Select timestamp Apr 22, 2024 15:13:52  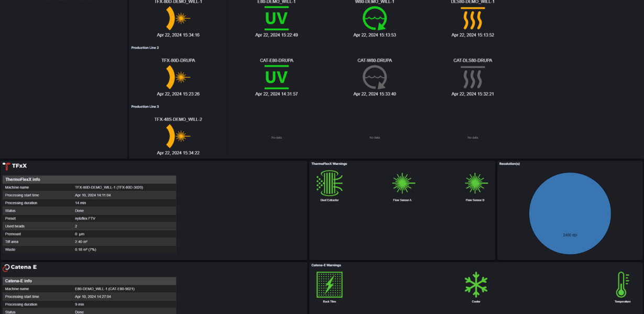[473, 35]
